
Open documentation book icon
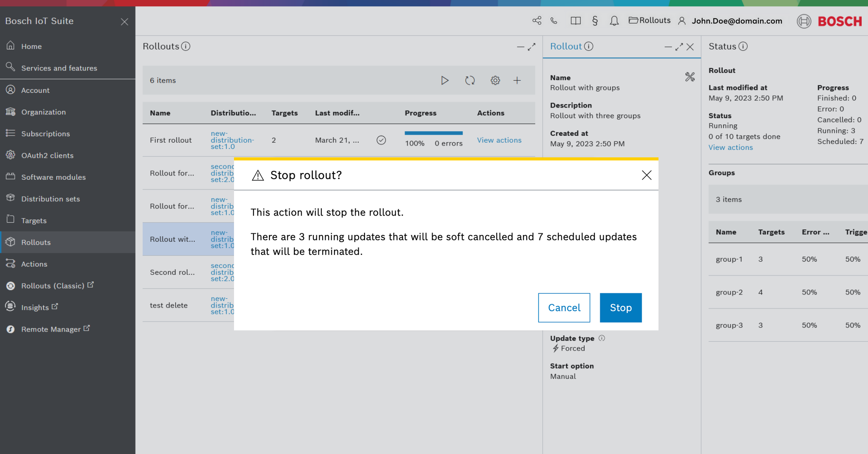point(575,21)
